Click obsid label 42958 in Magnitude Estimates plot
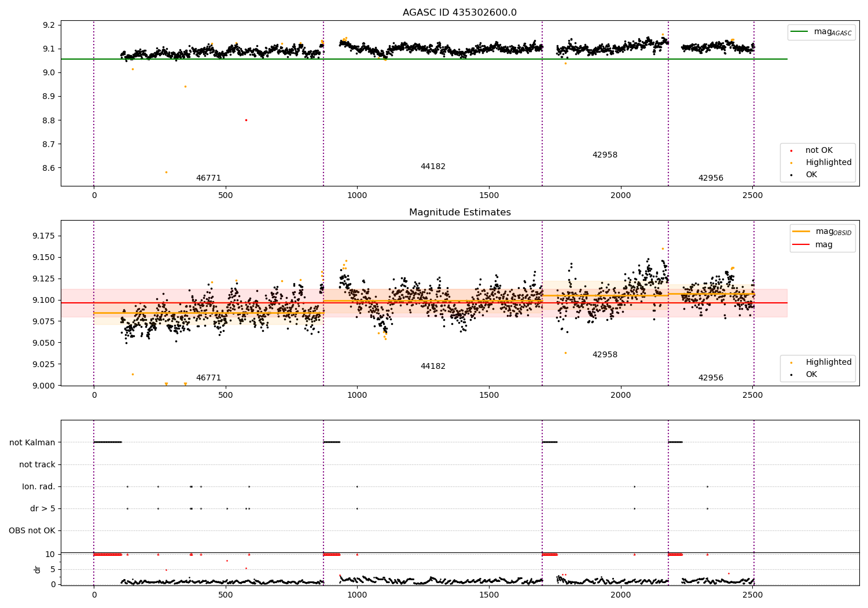The height and width of the screenshot is (608, 868). pyautogui.click(x=605, y=355)
